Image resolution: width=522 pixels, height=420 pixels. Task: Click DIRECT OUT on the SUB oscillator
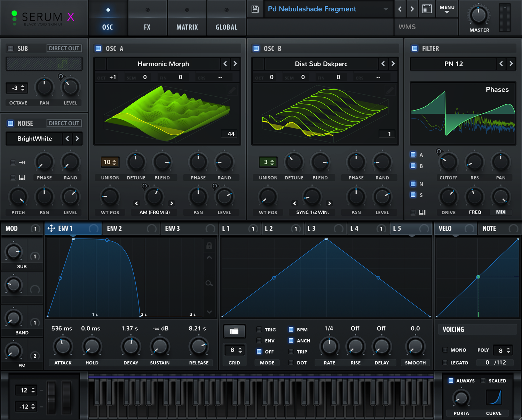click(64, 48)
